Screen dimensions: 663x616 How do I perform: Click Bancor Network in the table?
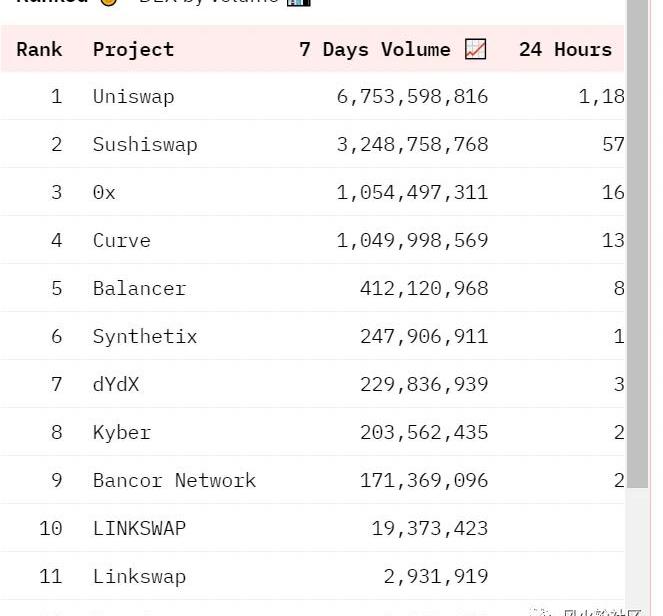point(174,480)
